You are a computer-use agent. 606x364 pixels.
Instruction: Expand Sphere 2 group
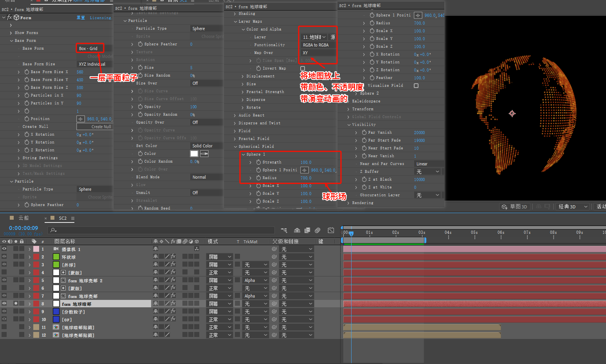[x=356, y=93]
